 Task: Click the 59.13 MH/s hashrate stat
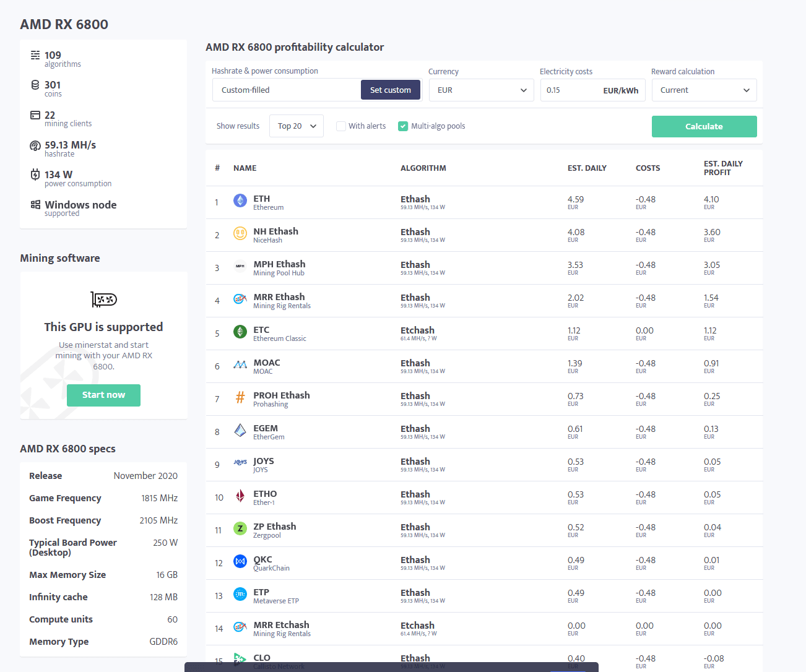70,149
